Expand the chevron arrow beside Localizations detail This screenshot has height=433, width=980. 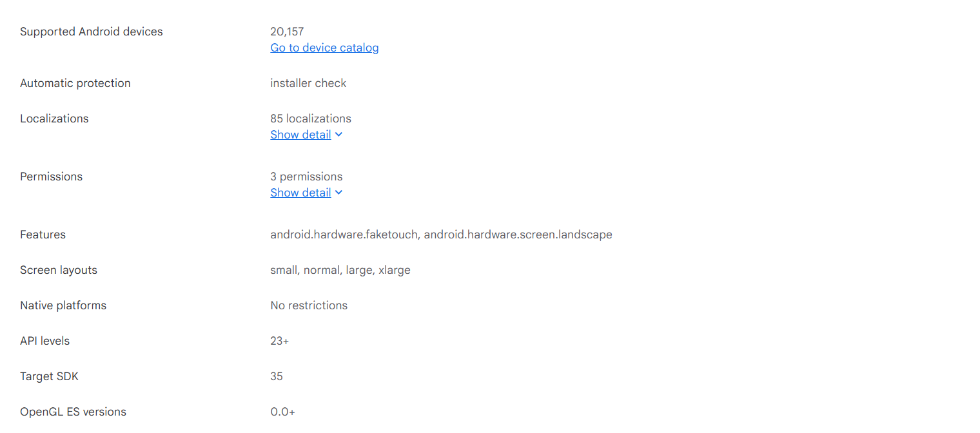(339, 135)
